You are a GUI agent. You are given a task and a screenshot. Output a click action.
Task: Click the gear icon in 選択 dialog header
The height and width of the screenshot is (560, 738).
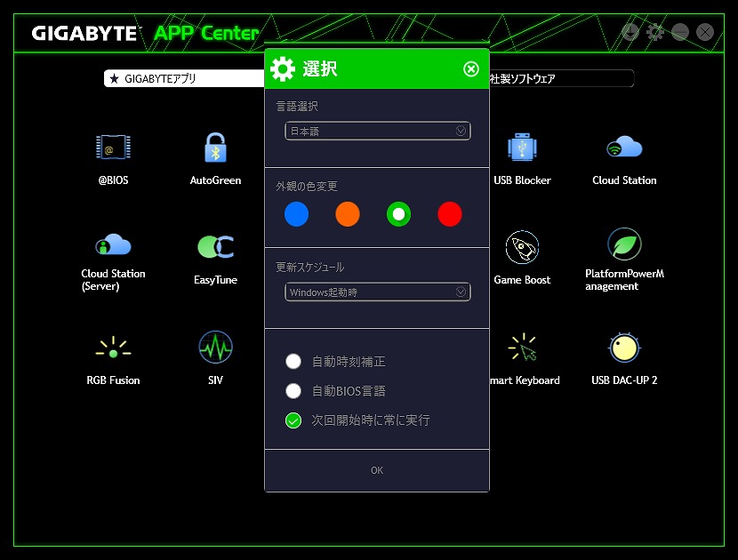point(283,69)
